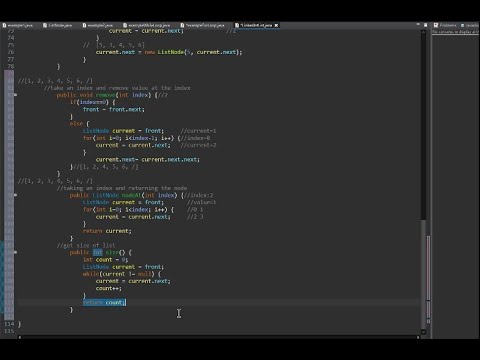Viewport: 480px width, 360px height.
Task: Minimize the editor area with the minimize icon
Action: click(418, 25)
